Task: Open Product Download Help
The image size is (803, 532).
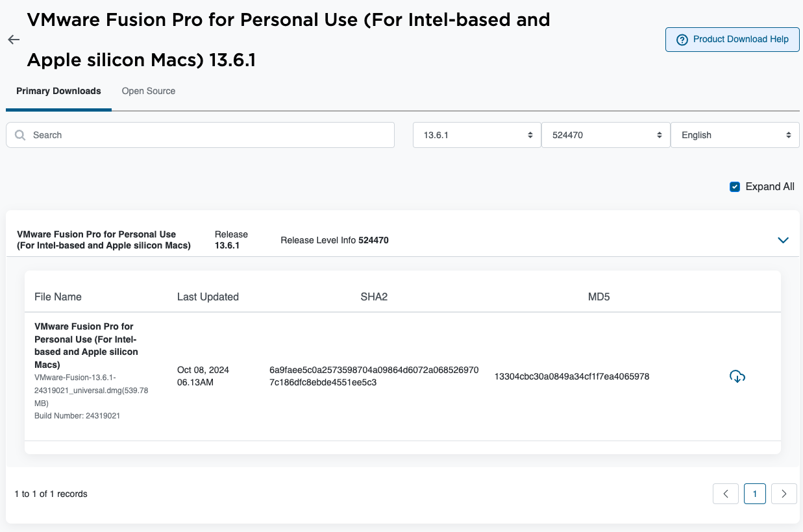Action: point(732,40)
